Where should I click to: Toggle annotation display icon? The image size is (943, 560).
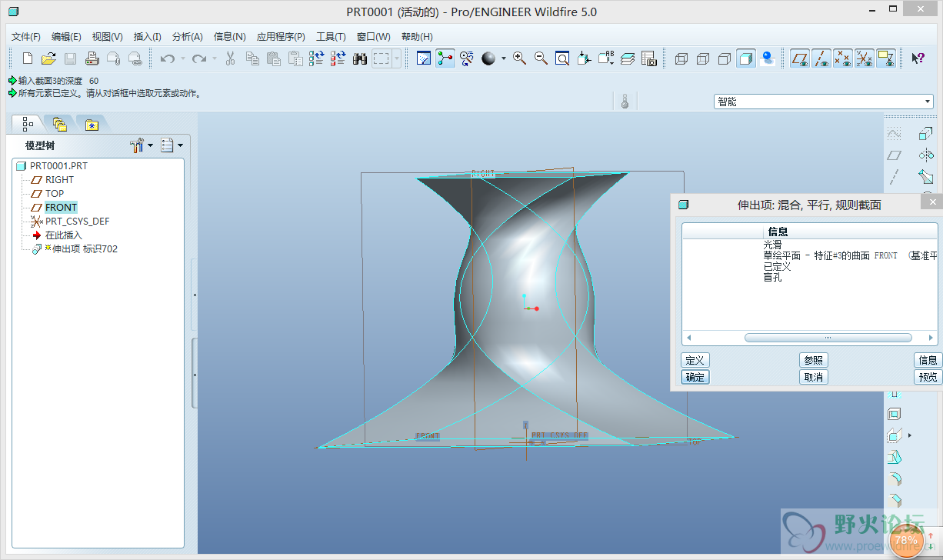[887, 58]
